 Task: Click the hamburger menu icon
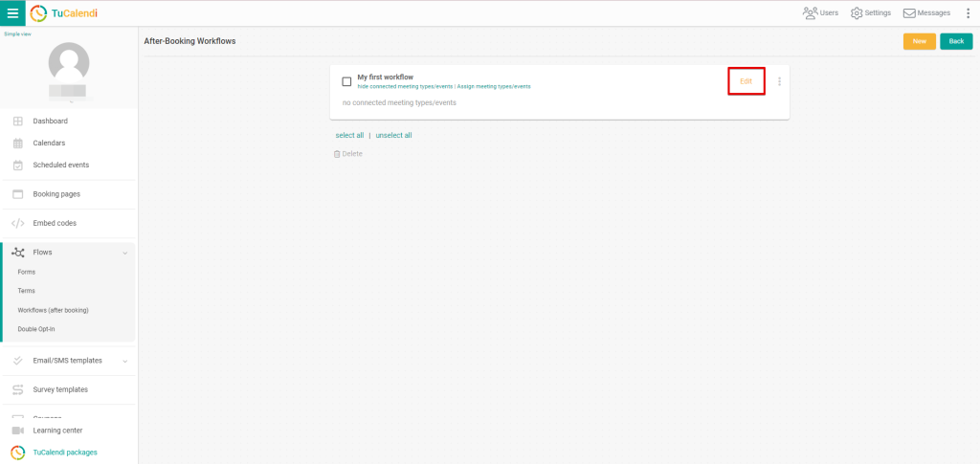(12, 13)
